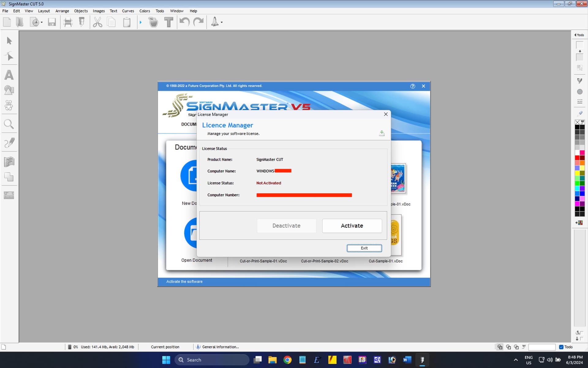Select the arrow selection tool in left toolbar
The height and width of the screenshot is (368, 588).
(x=9, y=41)
